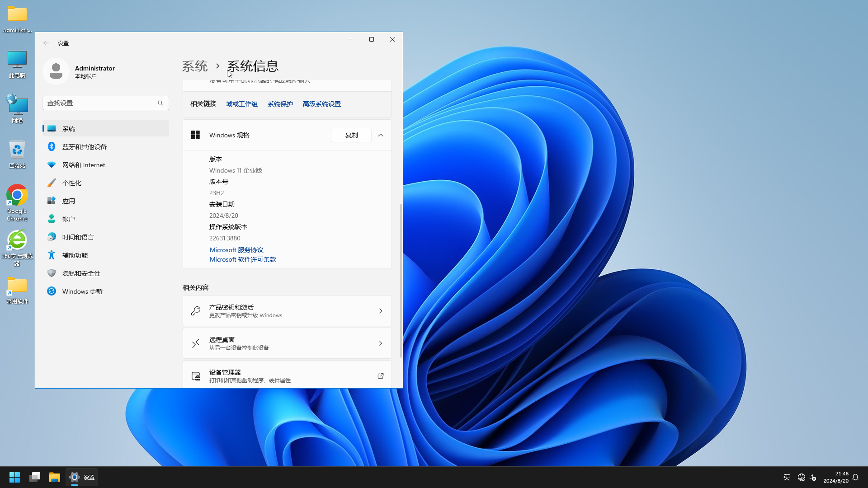Click the Settings window scrollbar
Screen dimensions: 868x488
tap(401, 280)
